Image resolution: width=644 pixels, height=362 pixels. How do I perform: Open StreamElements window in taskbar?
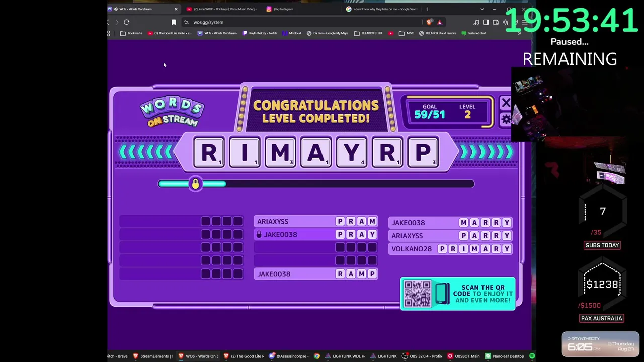[x=153, y=356]
